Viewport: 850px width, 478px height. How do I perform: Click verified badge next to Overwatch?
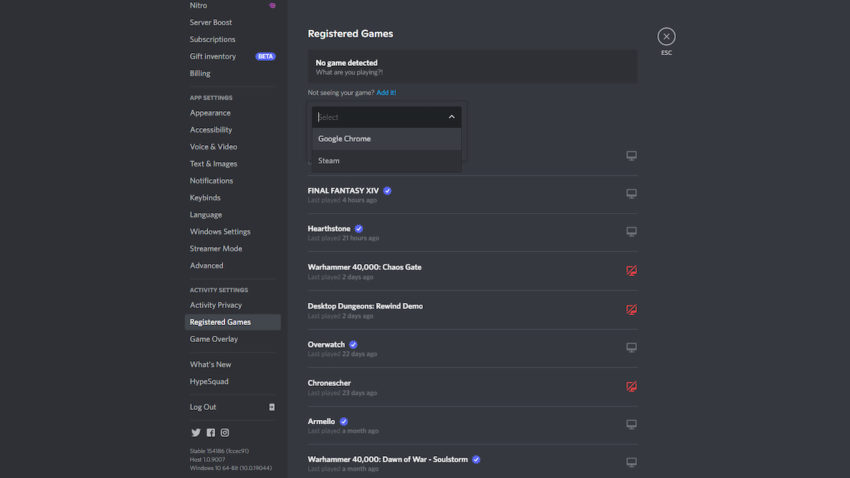point(353,345)
